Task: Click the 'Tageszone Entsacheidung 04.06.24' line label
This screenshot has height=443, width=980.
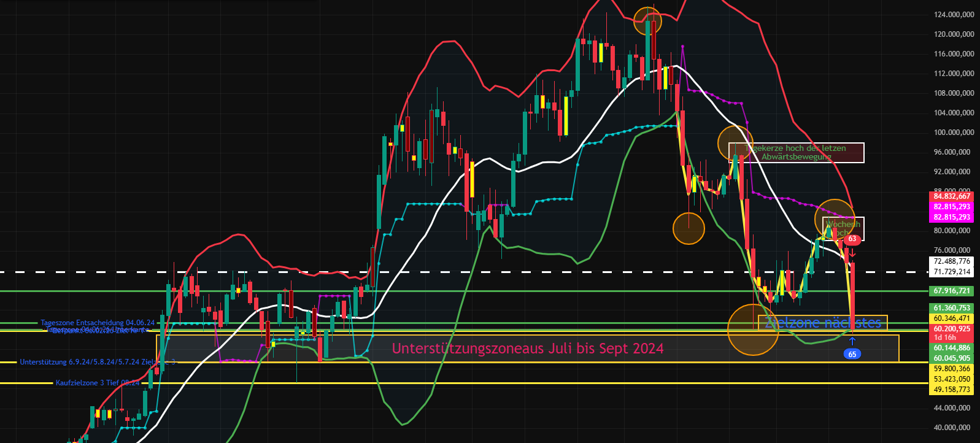Action: tap(98, 322)
